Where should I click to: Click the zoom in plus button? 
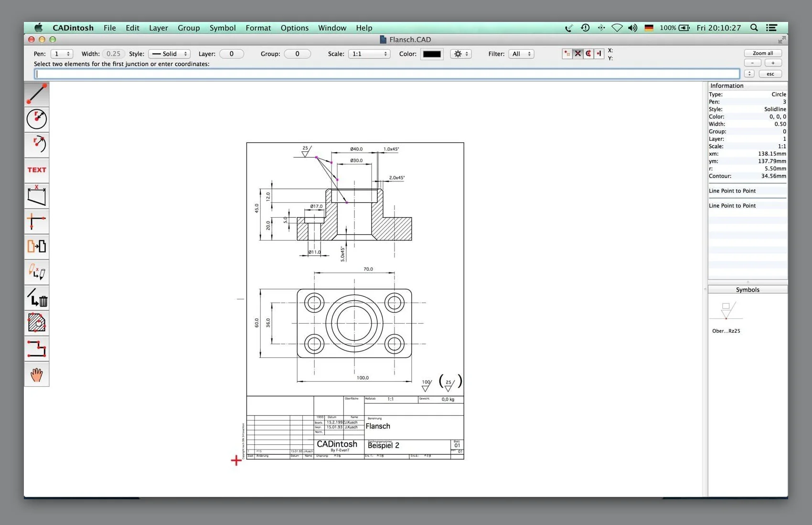[773, 63]
